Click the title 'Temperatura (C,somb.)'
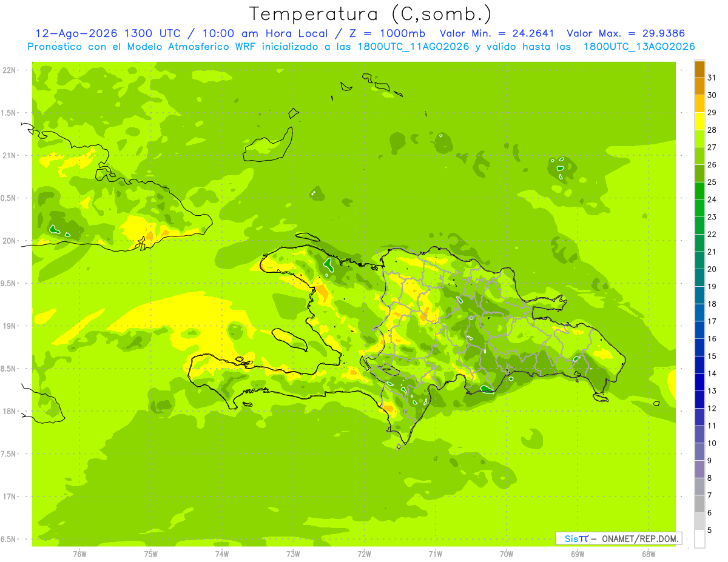The image size is (728, 562). (x=370, y=13)
